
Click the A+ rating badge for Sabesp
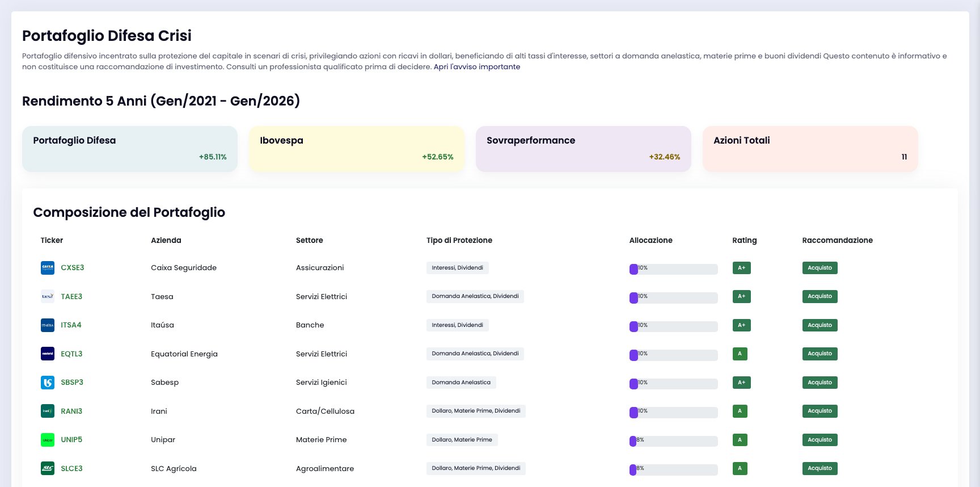[741, 383]
